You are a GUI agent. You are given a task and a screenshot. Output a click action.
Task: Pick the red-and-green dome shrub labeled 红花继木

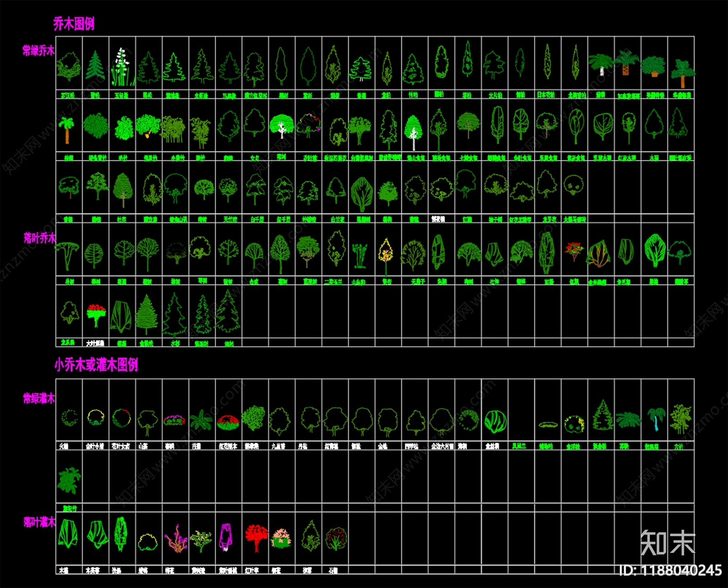click(228, 422)
